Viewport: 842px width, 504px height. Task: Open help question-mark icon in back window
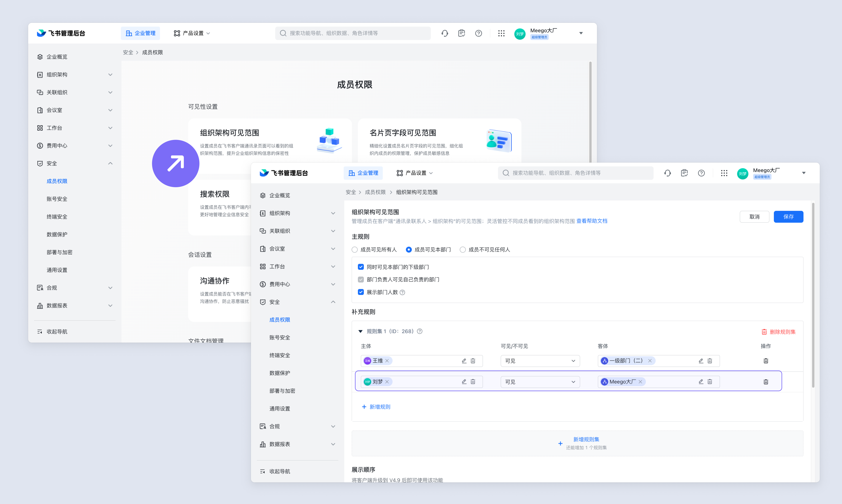click(x=478, y=33)
